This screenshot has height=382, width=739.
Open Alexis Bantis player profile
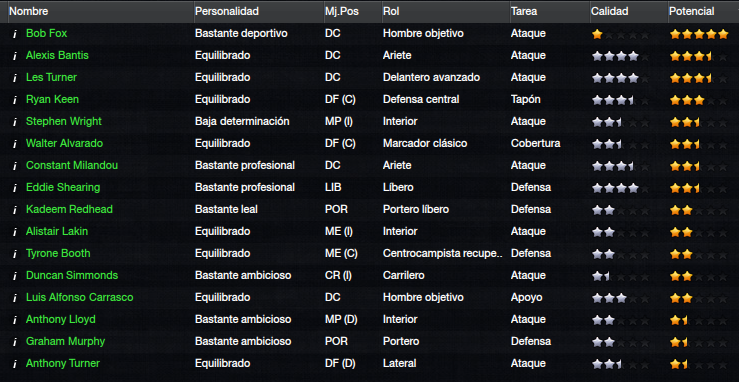(57, 56)
